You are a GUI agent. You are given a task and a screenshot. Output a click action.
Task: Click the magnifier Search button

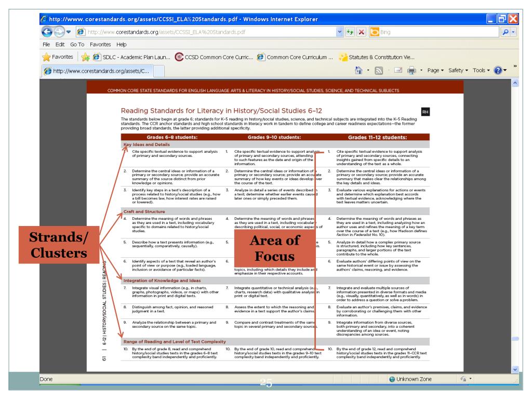click(505, 32)
